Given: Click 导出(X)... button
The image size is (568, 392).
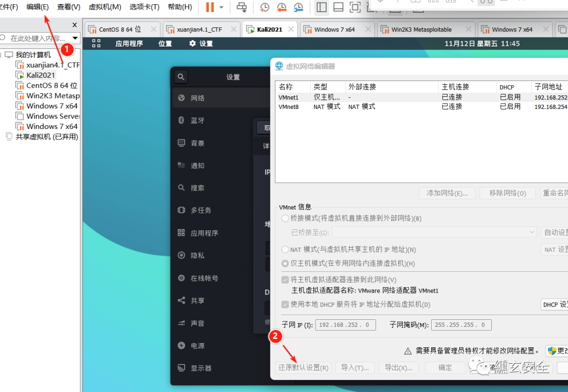Looking at the screenshot, I should [x=399, y=368].
